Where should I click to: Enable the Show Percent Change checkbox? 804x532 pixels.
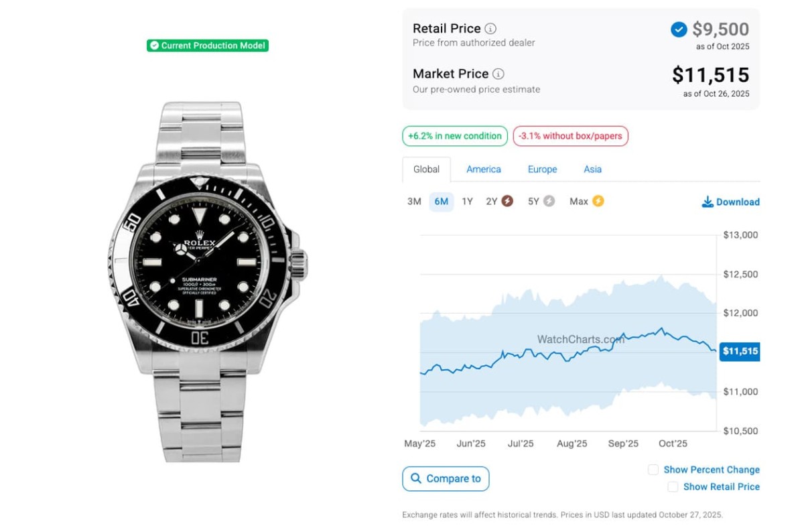[653, 470]
